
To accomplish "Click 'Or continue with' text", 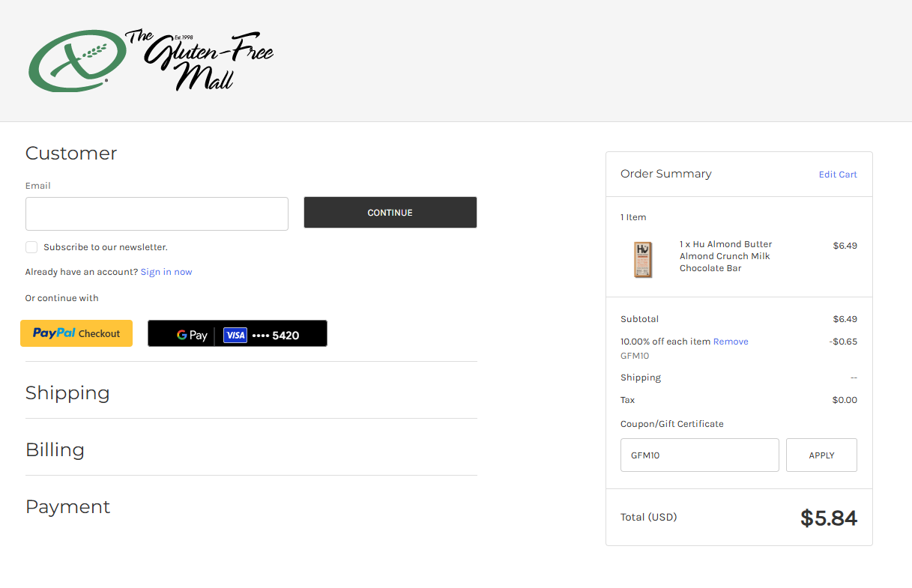I will pyautogui.click(x=61, y=298).
